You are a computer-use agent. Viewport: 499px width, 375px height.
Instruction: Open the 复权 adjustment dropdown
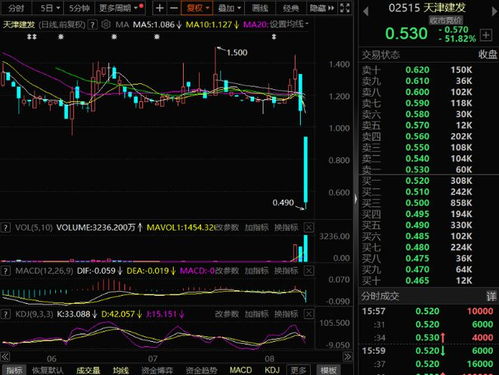pos(197,8)
